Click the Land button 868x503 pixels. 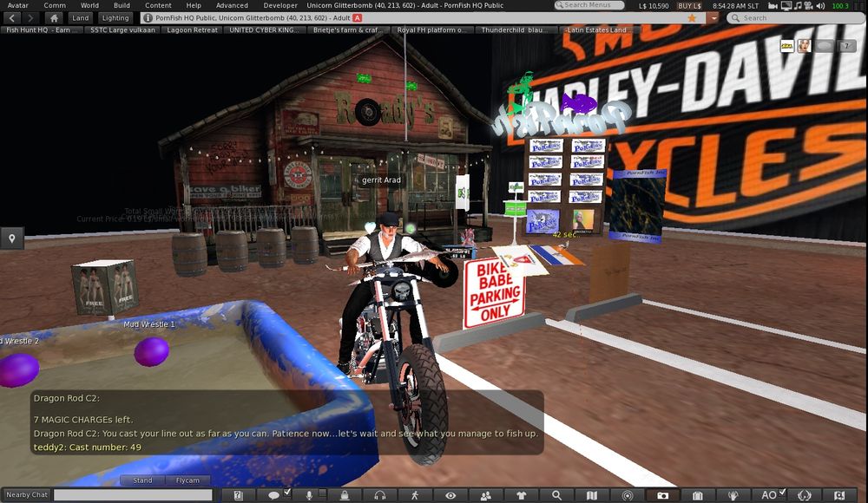80,18
